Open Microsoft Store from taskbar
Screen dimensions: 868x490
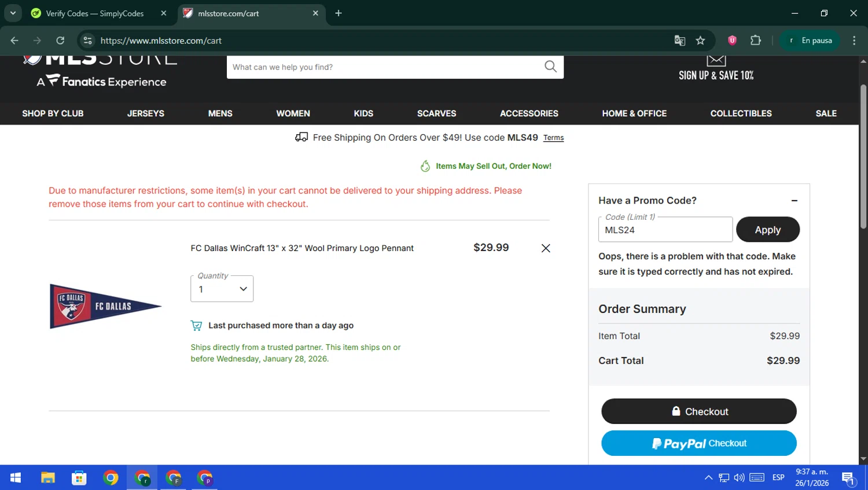(x=79, y=478)
